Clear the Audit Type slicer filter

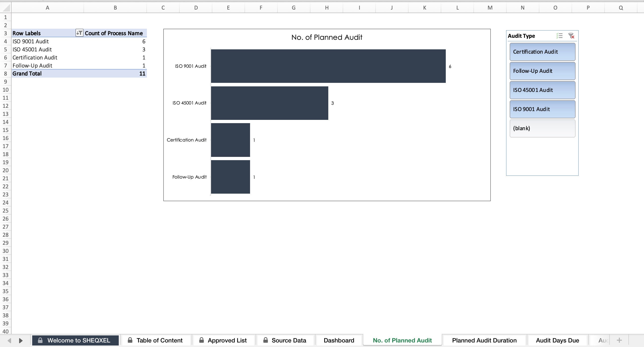pyautogui.click(x=571, y=36)
